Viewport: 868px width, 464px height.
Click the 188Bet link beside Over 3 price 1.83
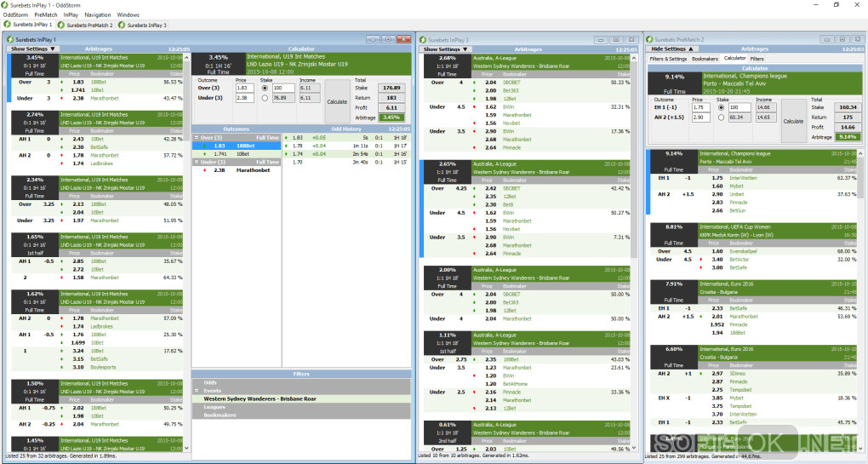coord(99,82)
